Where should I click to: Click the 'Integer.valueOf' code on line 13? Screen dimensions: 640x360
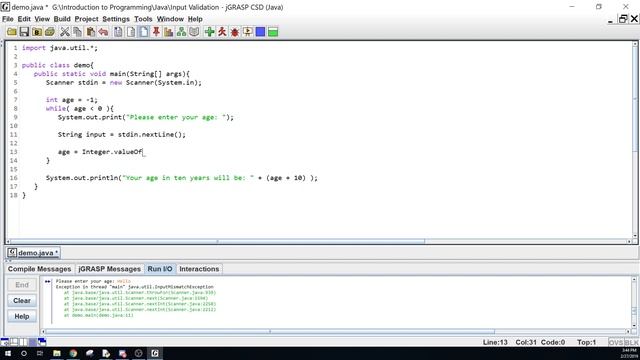tap(112, 152)
